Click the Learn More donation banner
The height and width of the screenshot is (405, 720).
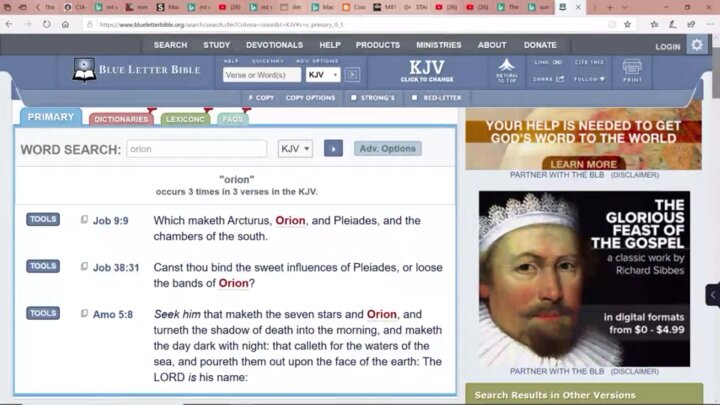[x=583, y=163]
